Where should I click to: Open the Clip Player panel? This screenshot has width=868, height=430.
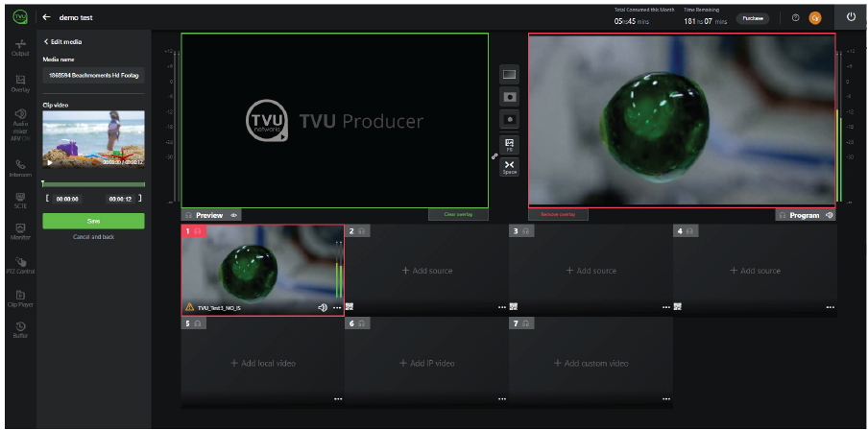20,299
